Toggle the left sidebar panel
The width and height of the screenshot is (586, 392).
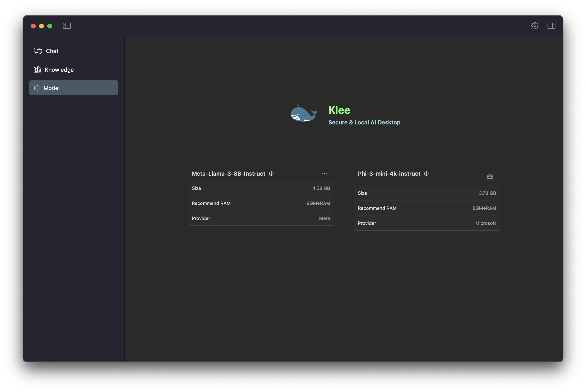point(67,26)
